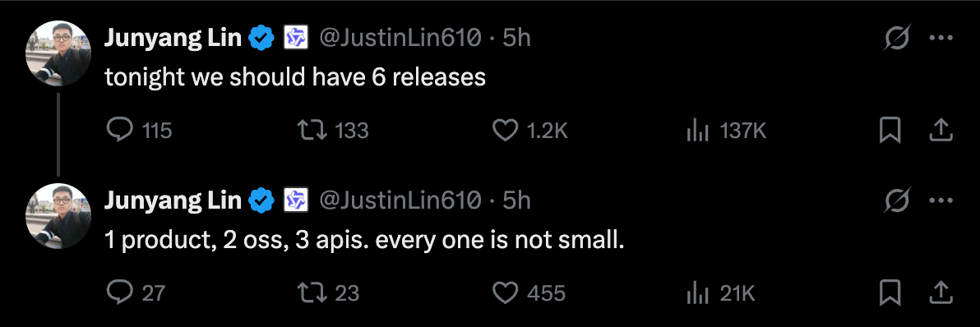Repost the second tweet with 23 reposts
Screen dimensions: 980x327
coord(311,292)
